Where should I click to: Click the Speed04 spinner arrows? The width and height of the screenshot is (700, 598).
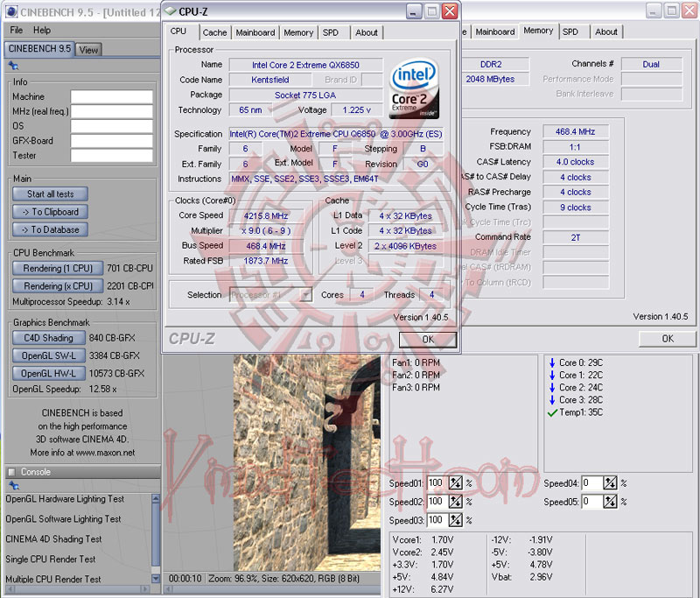pos(610,482)
